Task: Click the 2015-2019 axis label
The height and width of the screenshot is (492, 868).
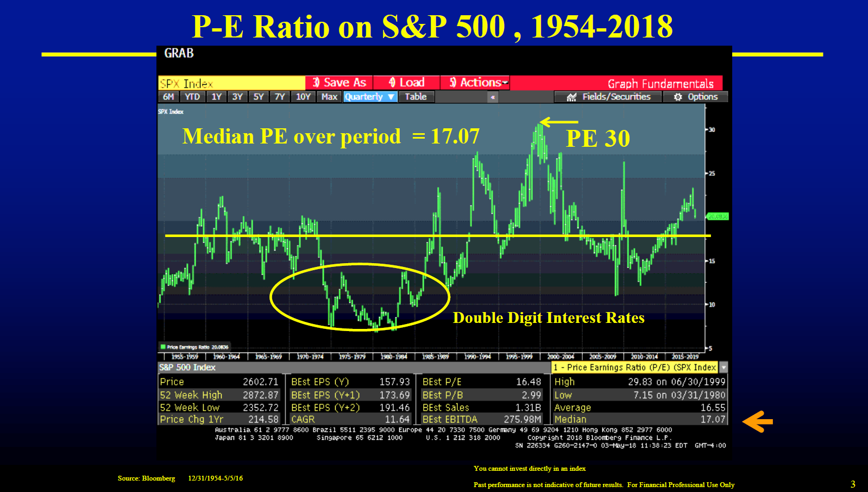Action: pos(685,357)
